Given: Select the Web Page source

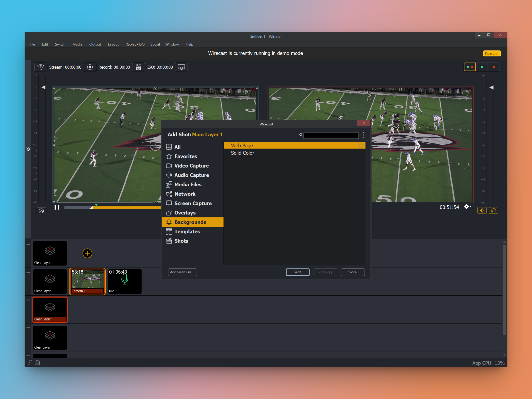Looking at the screenshot, I should pyautogui.click(x=294, y=146).
